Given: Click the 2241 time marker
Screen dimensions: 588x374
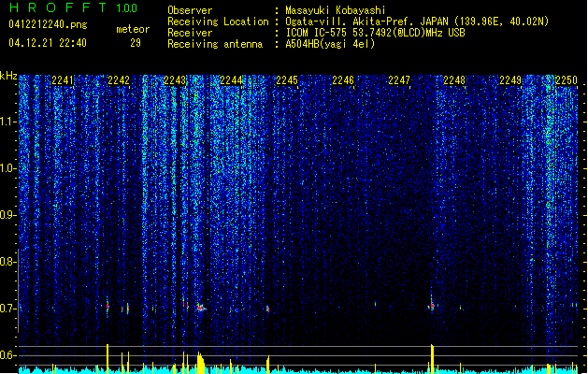Looking at the screenshot, I should 63,80.
